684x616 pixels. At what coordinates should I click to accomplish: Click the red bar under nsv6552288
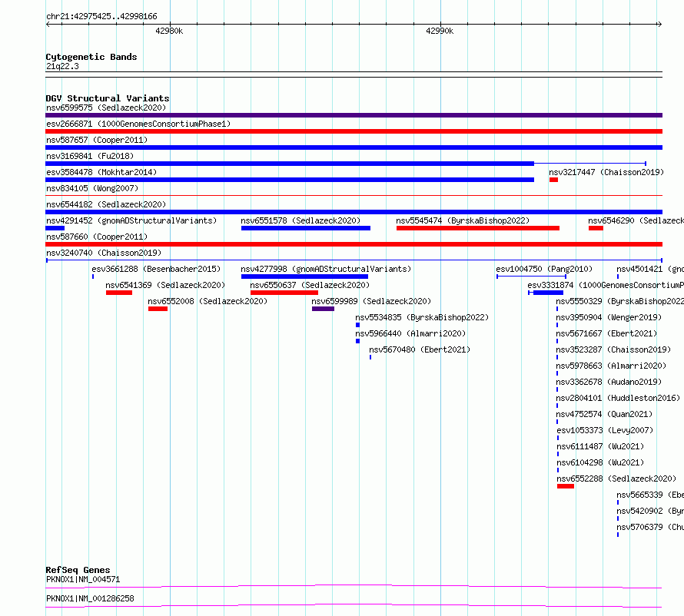pos(566,486)
